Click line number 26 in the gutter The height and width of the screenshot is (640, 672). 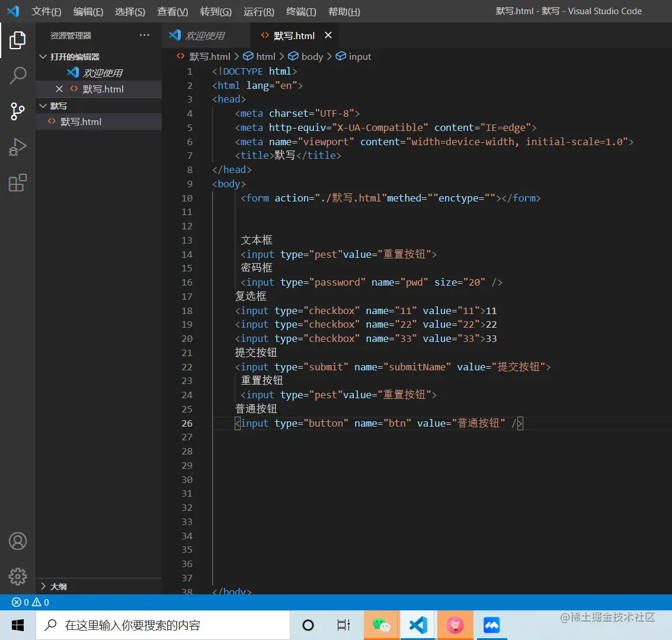point(187,423)
